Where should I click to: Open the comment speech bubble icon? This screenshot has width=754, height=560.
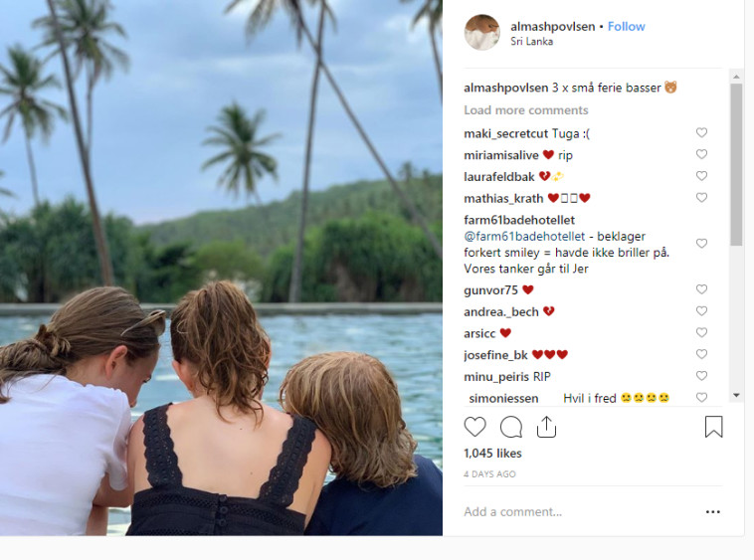pyautogui.click(x=511, y=427)
